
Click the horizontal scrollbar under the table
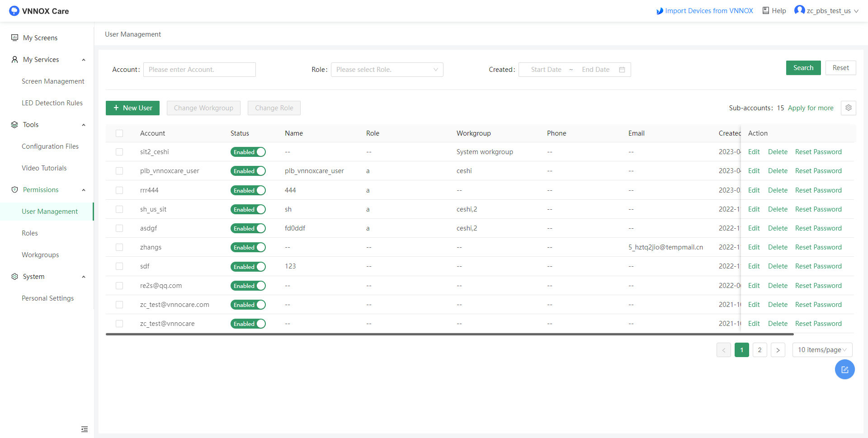(x=449, y=334)
